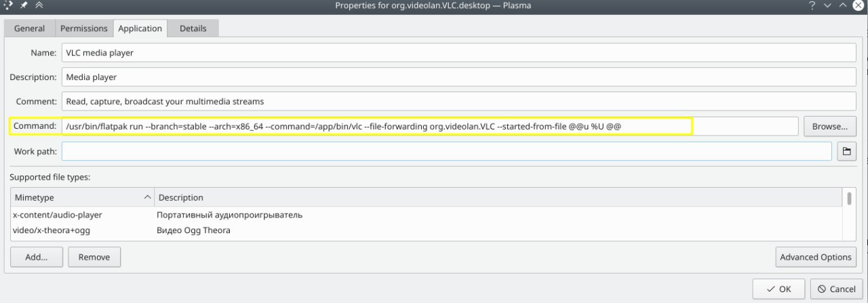Click the Description column header
This screenshot has height=303, width=868.
(x=498, y=197)
